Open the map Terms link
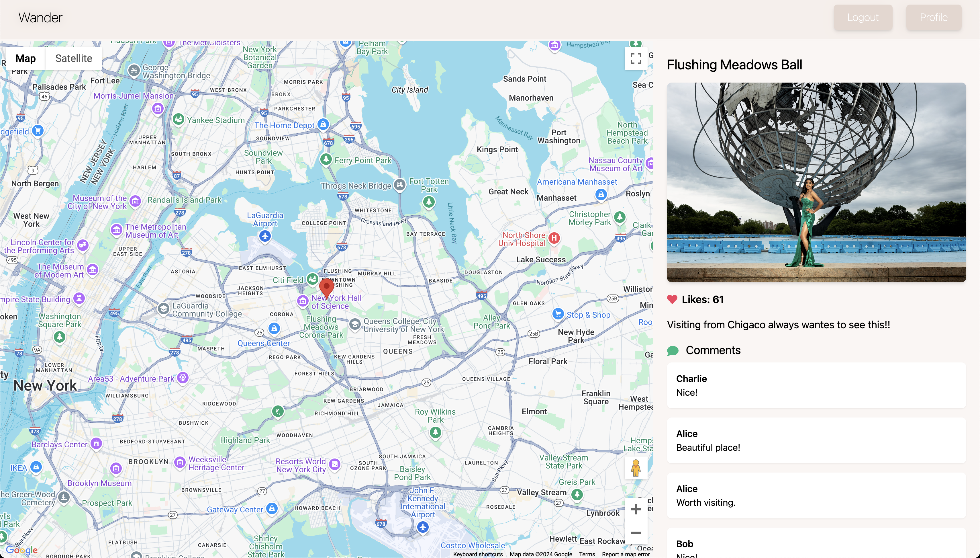Screen dimensions: 980x558 (587, 554)
